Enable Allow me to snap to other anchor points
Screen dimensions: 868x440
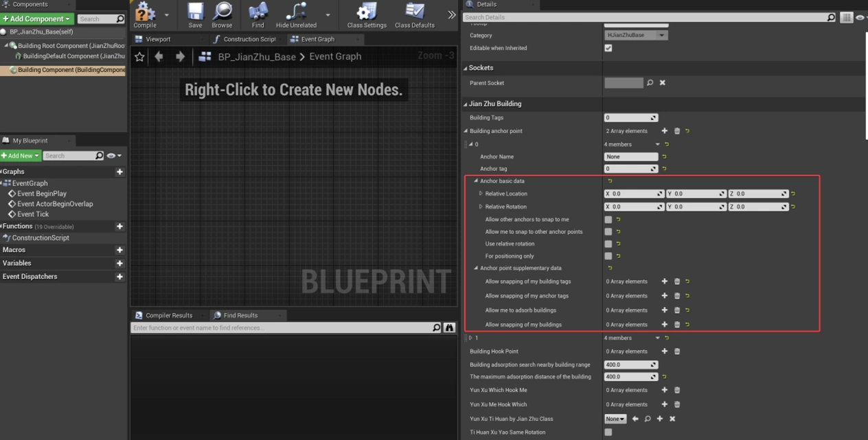click(x=608, y=232)
